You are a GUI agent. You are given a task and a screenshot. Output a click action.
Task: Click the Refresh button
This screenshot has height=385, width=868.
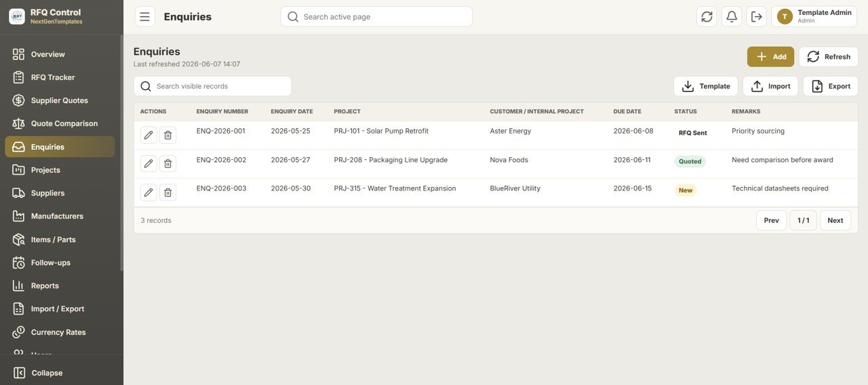pos(829,57)
